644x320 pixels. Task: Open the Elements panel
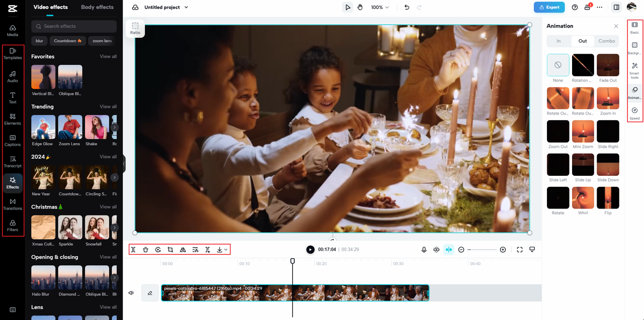[x=13, y=119]
